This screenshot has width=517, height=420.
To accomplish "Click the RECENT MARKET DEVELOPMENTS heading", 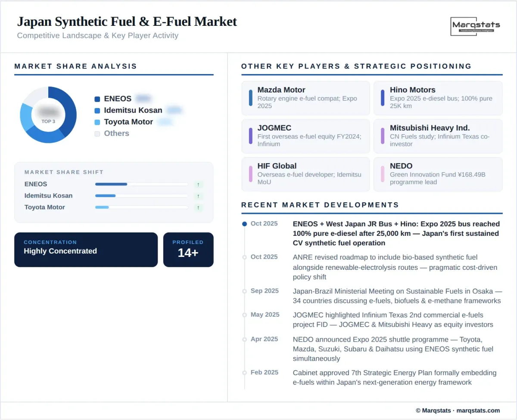I will point(320,205).
